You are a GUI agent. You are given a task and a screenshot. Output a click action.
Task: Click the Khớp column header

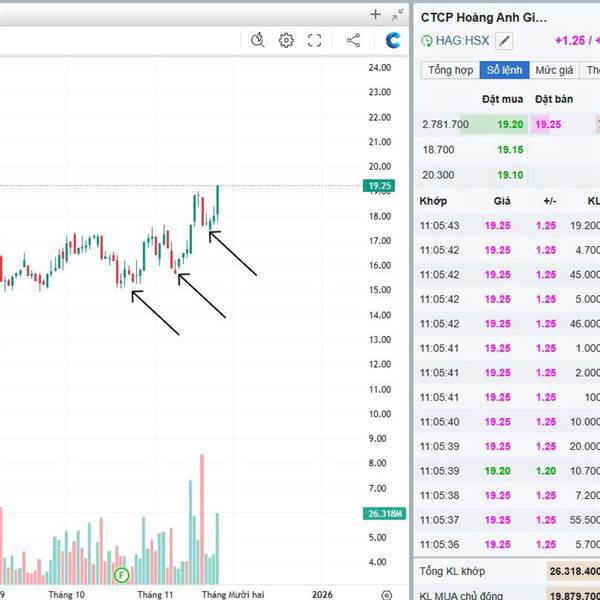pos(434,201)
